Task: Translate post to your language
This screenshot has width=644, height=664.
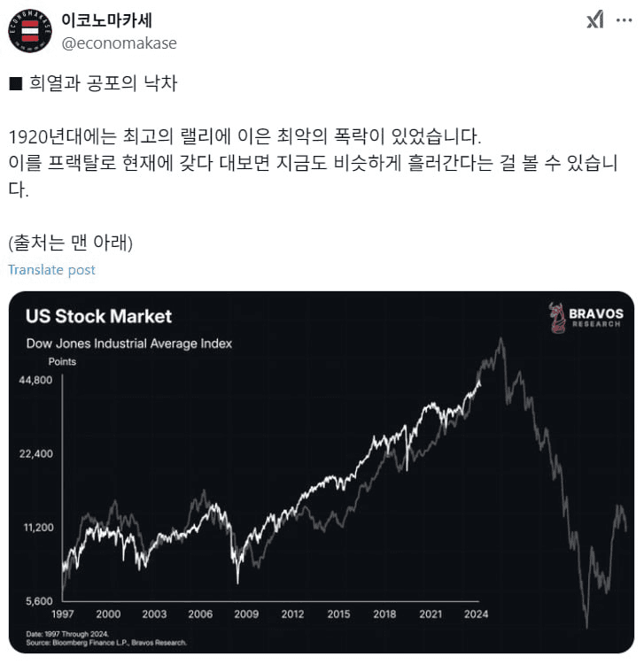Action: [51, 270]
